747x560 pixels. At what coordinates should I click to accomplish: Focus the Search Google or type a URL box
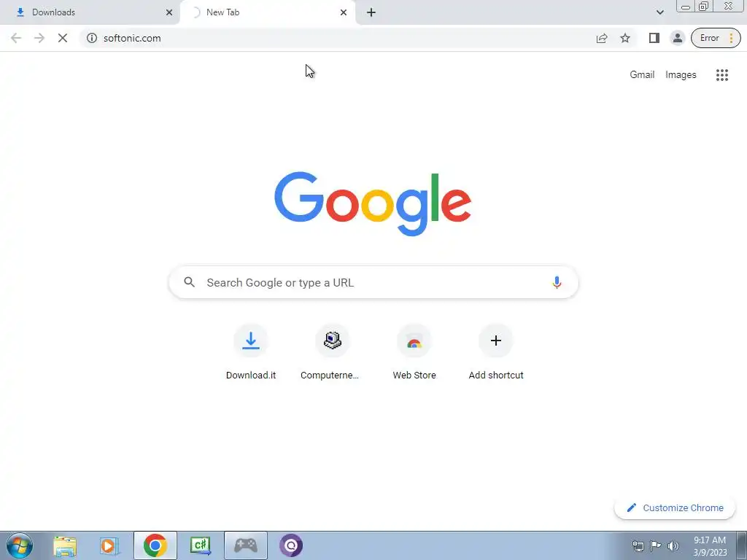pyautogui.click(x=373, y=282)
